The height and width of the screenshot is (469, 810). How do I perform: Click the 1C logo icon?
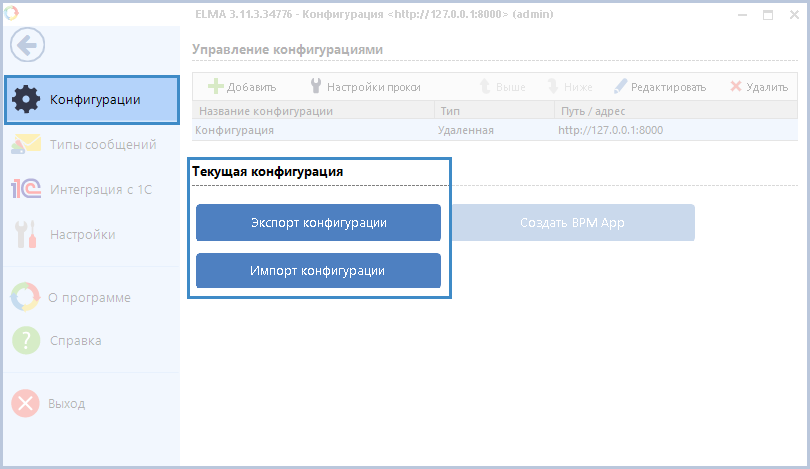coord(26,189)
